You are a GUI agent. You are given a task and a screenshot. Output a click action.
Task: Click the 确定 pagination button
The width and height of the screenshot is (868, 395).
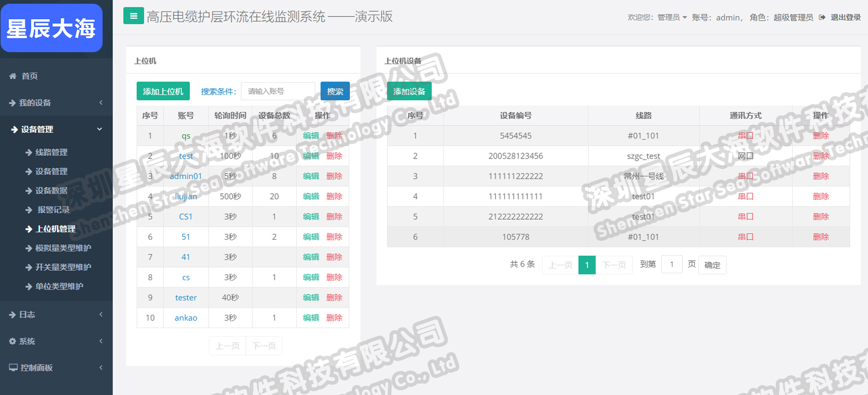712,265
